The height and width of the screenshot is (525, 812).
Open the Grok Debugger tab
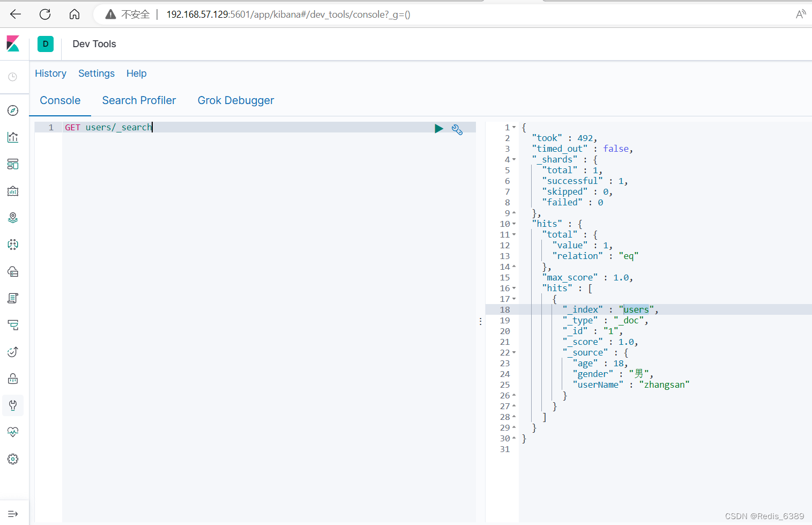pos(235,100)
